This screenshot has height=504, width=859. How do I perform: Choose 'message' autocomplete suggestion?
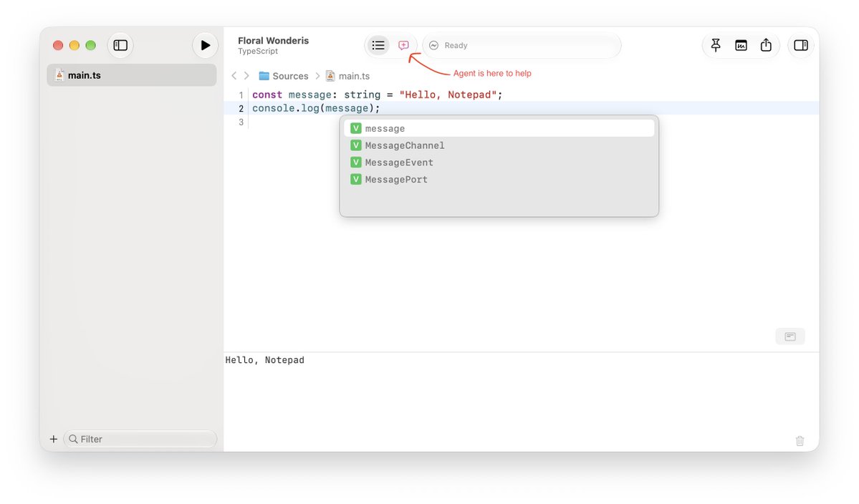[x=499, y=129]
